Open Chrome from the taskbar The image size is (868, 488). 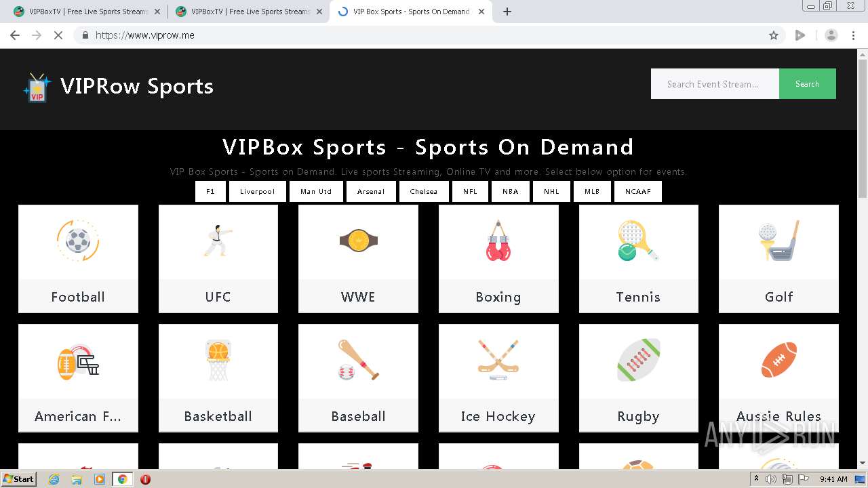pyautogui.click(x=122, y=479)
